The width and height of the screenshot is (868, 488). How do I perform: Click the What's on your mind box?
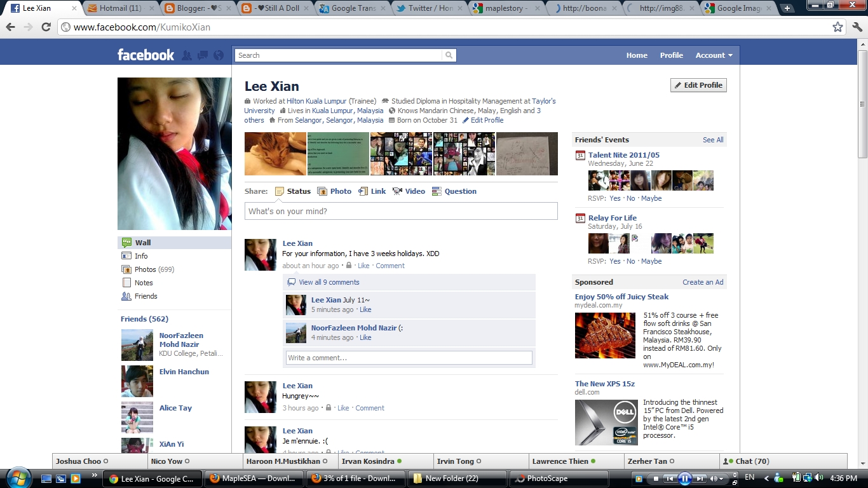tap(401, 211)
